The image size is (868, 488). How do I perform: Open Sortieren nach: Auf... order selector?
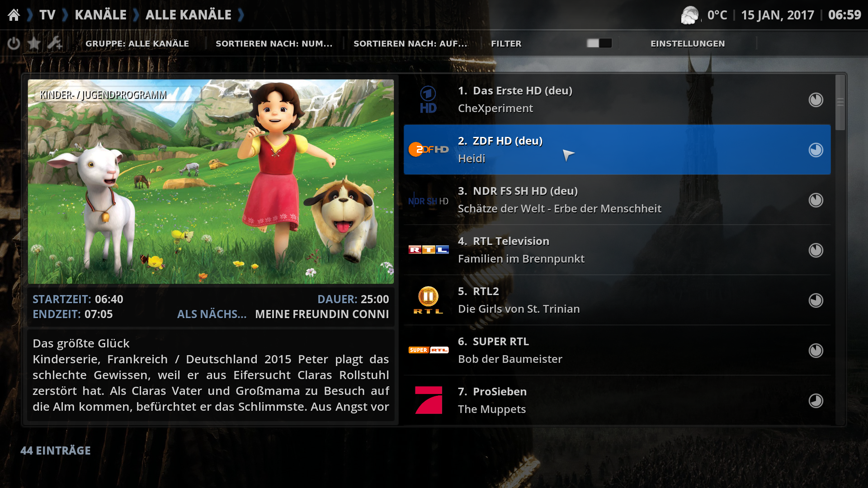[410, 44]
